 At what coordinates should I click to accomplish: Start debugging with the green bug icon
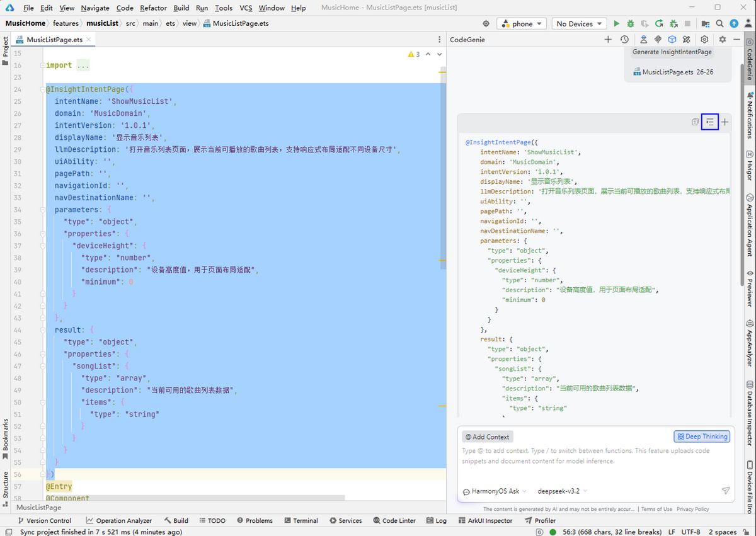(x=631, y=24)
